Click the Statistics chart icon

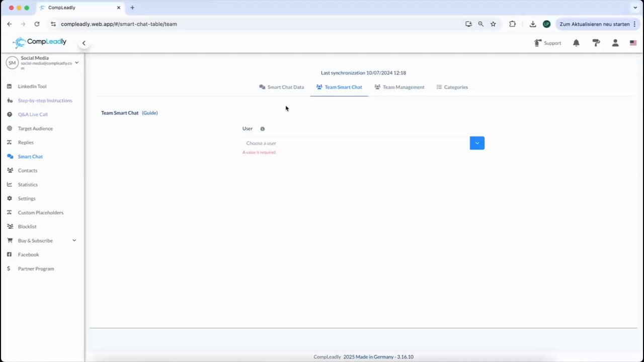click(x=9, y=185)
